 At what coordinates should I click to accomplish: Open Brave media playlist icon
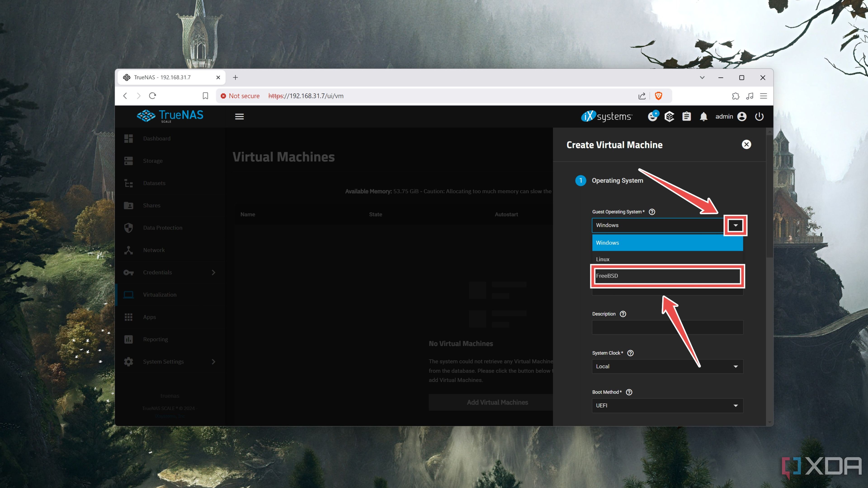(x=750, y=96)
